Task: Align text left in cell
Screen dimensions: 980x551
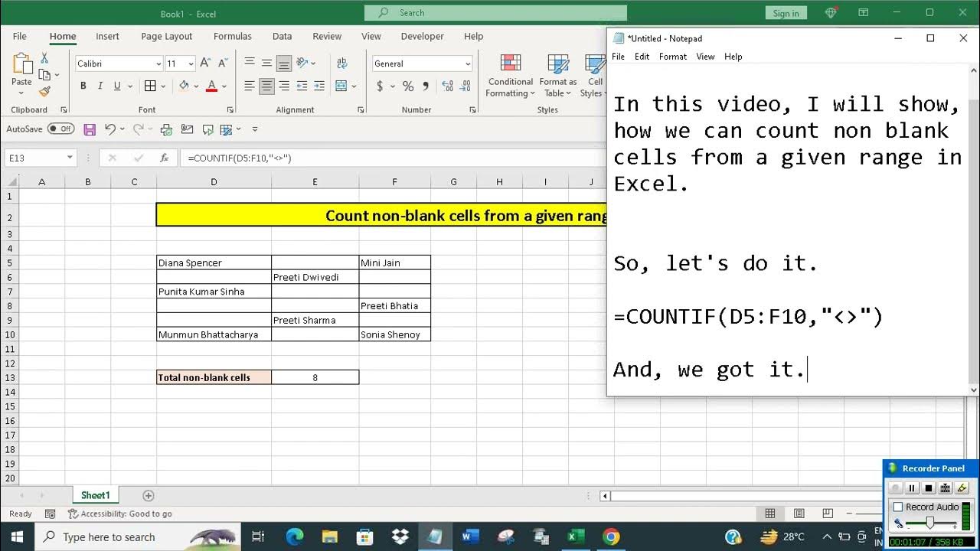Action: tap(250, 86)
